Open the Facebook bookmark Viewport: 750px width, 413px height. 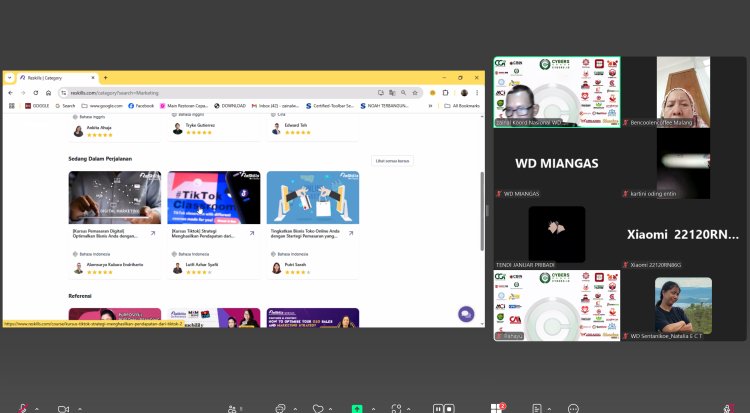[141, 105]
